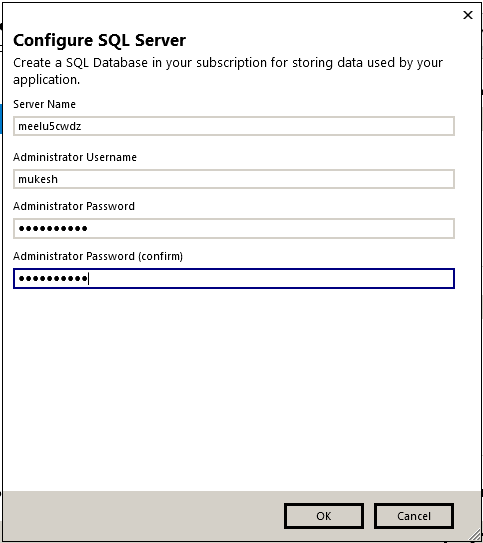Click the "Server Name" label

coord(44,104)
